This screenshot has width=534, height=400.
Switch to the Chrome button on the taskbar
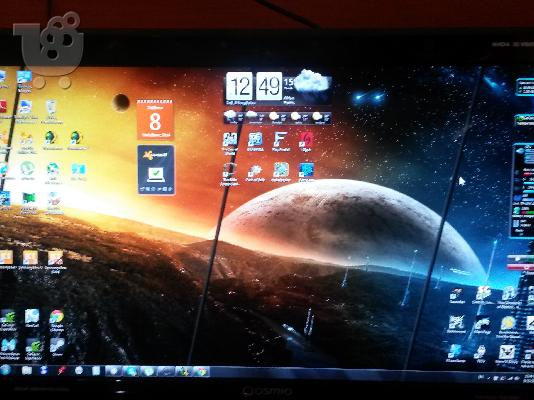[x=201, y=371]
